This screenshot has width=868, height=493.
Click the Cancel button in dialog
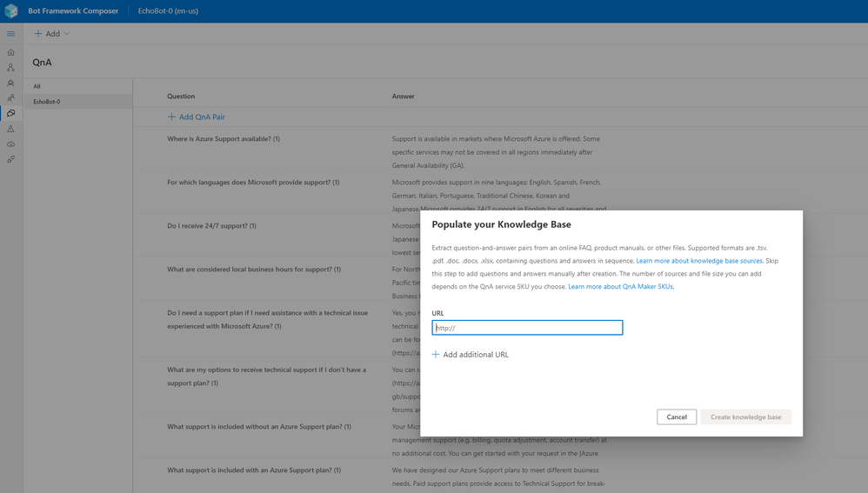pyautogui.click(x=677, y=417)
